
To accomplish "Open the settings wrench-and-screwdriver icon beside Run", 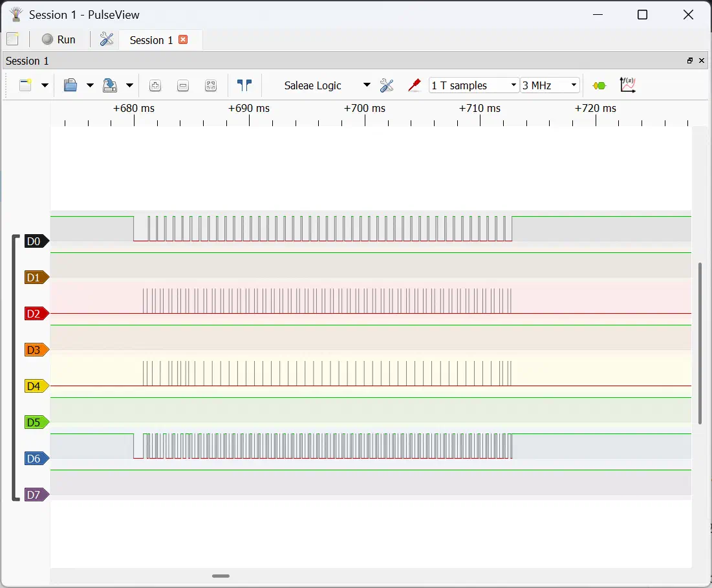I will [106, 39].
